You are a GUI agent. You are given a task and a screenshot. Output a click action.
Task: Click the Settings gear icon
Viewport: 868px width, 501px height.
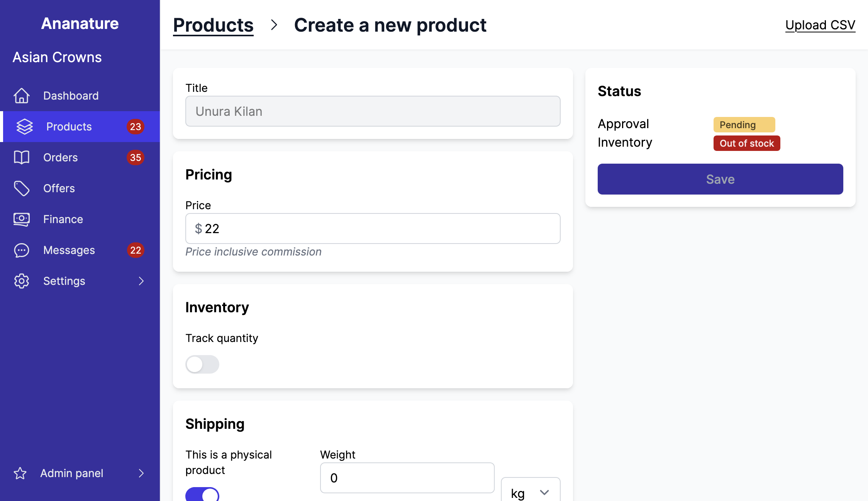tap(21, 281)
